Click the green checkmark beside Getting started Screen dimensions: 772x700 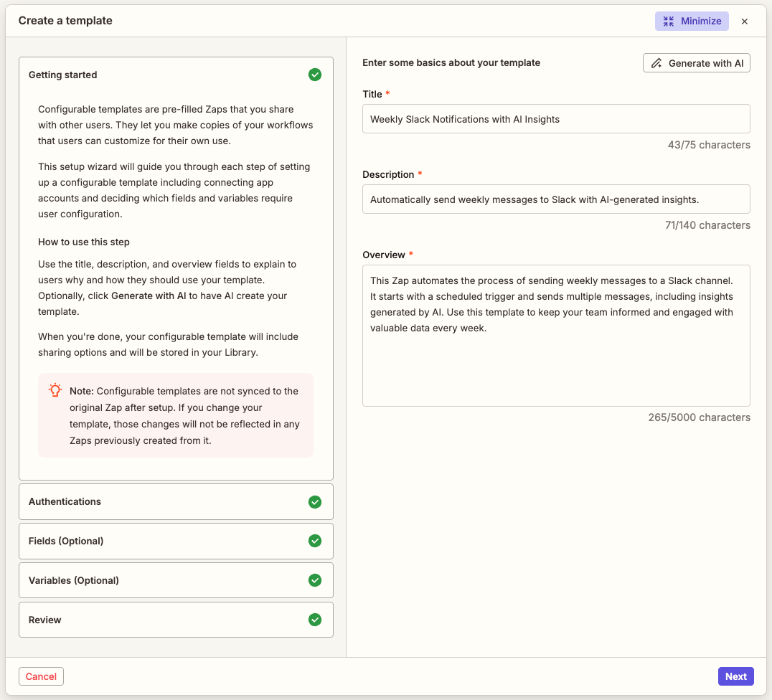pos(314,75)
